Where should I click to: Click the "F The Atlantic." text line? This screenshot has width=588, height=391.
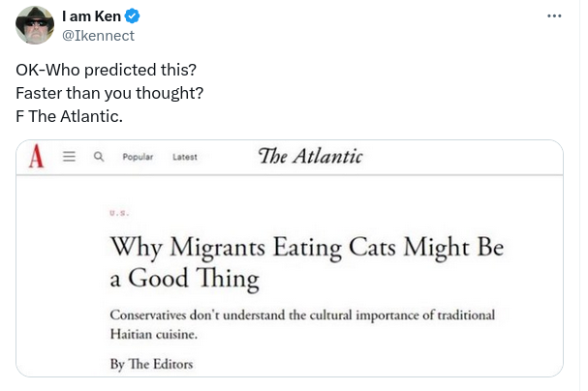pyautogui.click(x=70, y=117)
